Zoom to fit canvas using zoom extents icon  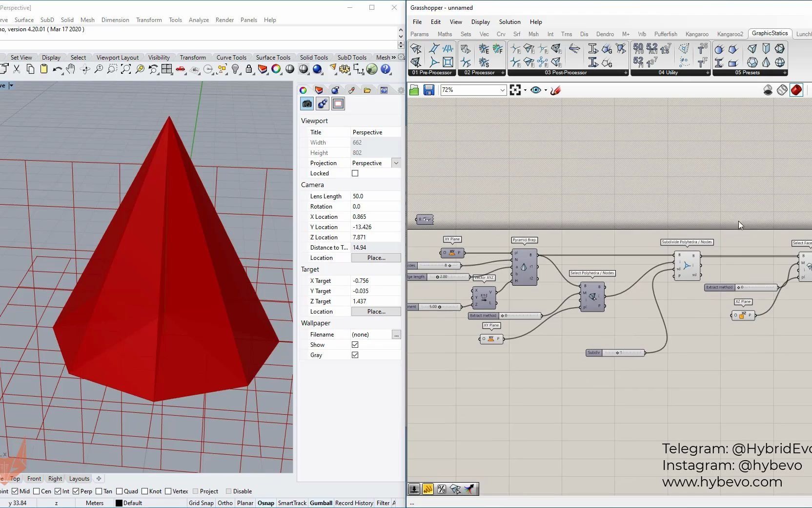pyautogui.click(x=516, y=90)
